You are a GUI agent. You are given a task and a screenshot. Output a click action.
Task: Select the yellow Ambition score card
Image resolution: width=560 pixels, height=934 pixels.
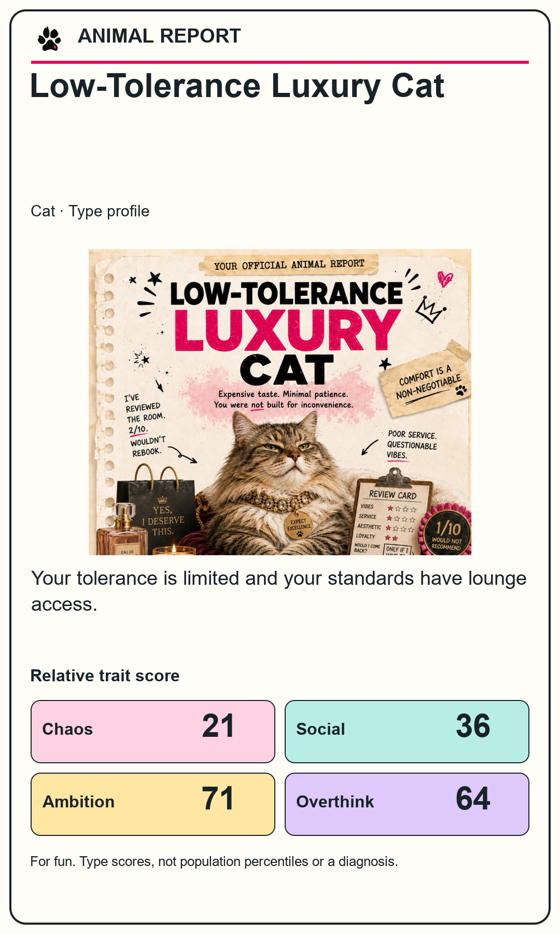[x=153, y=804]
